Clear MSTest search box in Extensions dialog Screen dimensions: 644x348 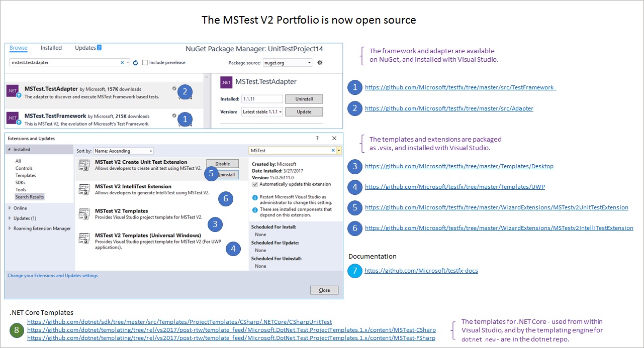333,150
